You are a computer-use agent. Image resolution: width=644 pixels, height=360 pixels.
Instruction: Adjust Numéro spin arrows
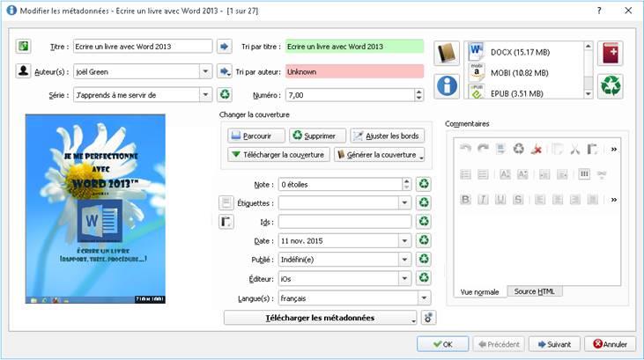[418, 95]
